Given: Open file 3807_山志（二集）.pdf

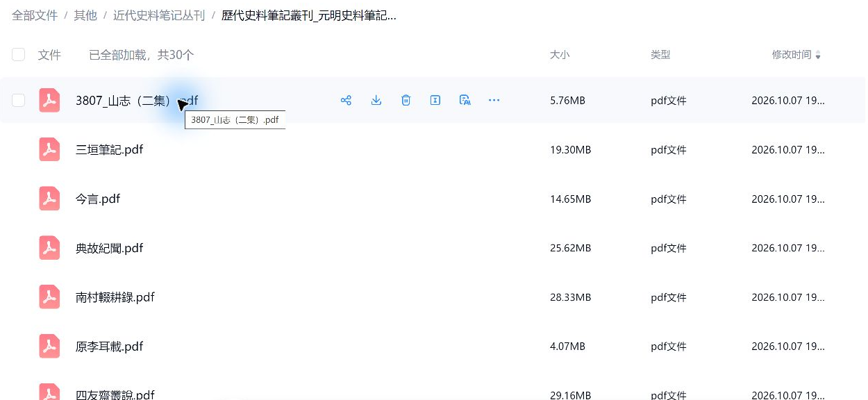Looking at the screenshot, I should (137, 101).
